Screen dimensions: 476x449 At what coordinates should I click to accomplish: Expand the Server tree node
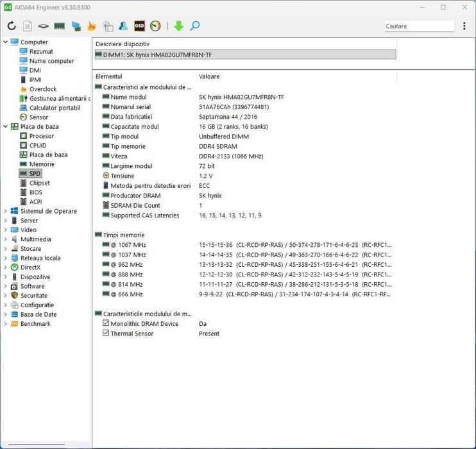[6, 221]
